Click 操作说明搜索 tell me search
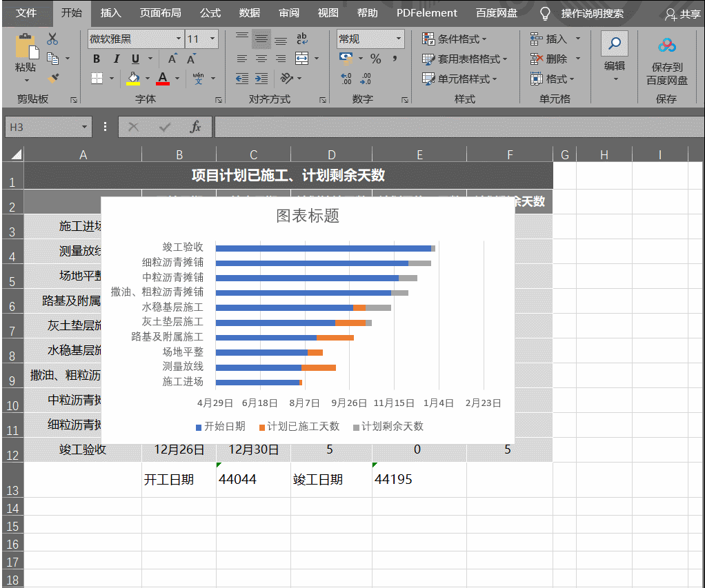The height and width of the screenshot is (588, 705). click(x=592, y=14)
